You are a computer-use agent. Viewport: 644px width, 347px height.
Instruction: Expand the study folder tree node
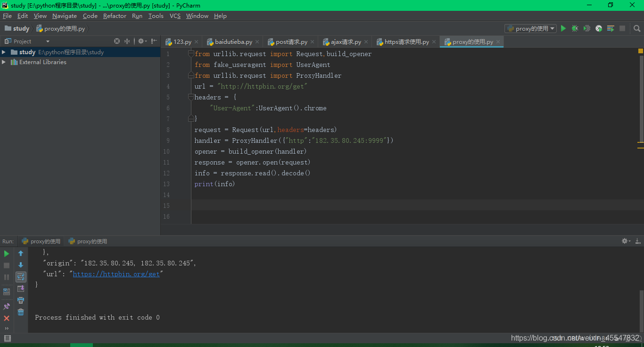4,52
